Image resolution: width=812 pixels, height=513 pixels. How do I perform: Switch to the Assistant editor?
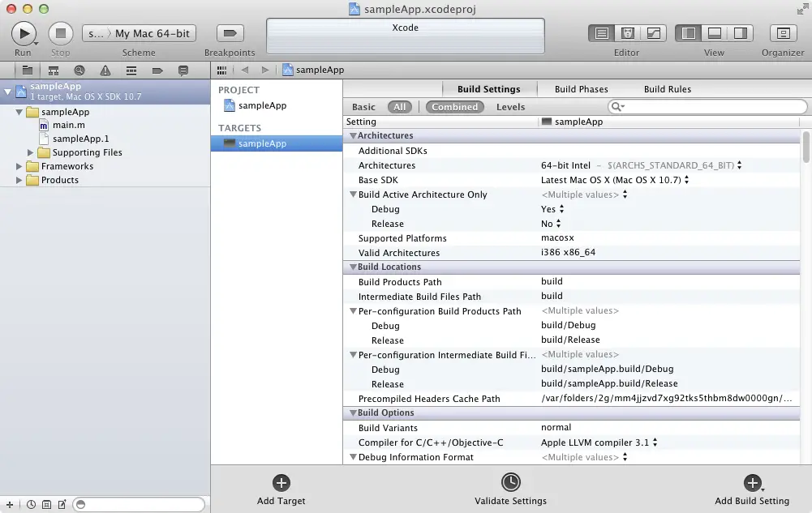click(x=626, y=33)
